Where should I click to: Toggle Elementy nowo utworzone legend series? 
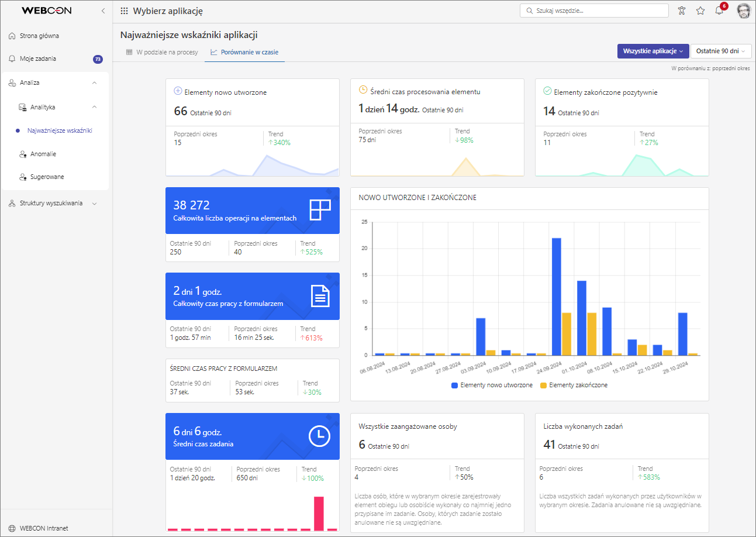pos(492,385)
